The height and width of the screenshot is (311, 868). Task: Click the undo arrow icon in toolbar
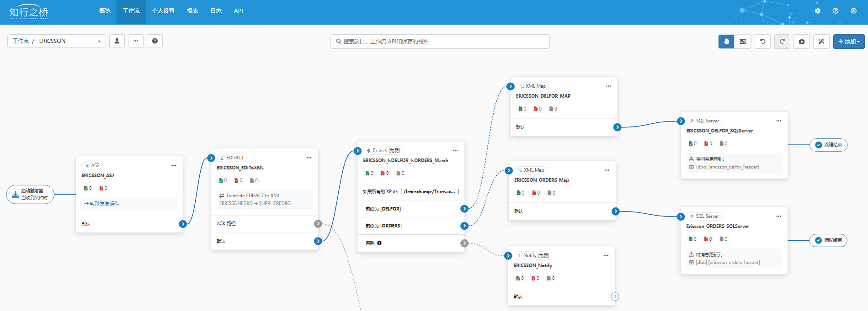point(762,42)
